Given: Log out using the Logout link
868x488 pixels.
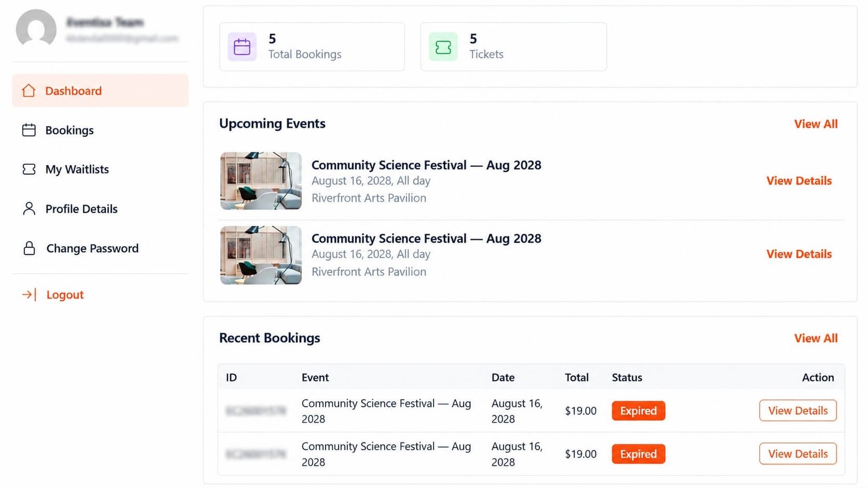Looking at the screenshot, I should (x=65, y=294).
